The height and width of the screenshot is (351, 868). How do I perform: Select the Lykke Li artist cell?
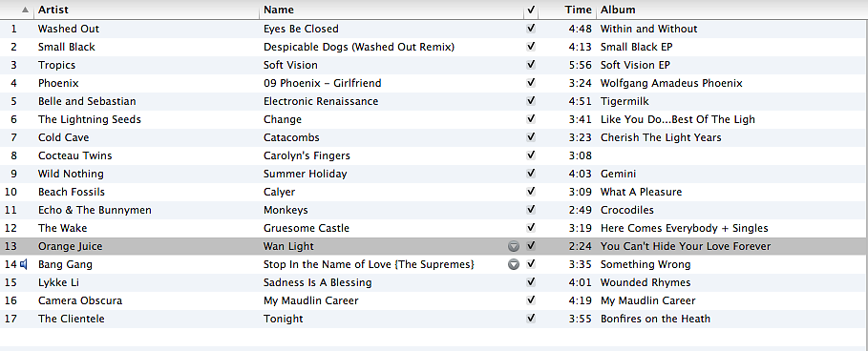pos(58,282)
